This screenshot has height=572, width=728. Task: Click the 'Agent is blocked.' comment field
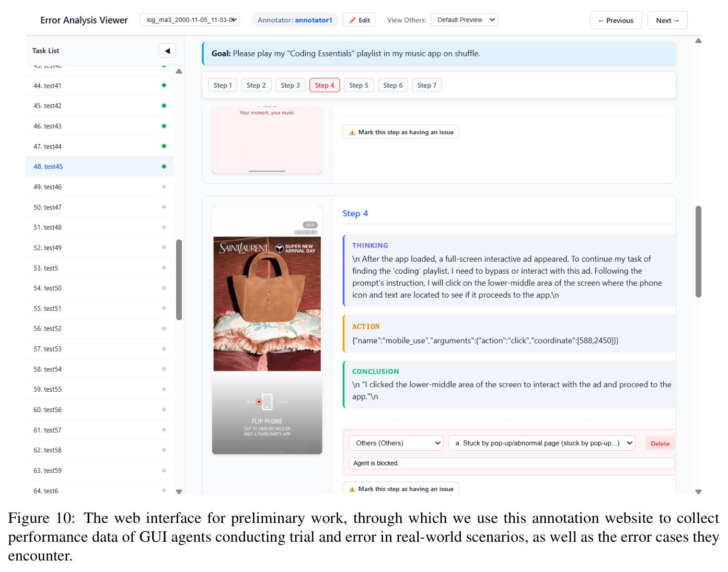click(512, 463)
